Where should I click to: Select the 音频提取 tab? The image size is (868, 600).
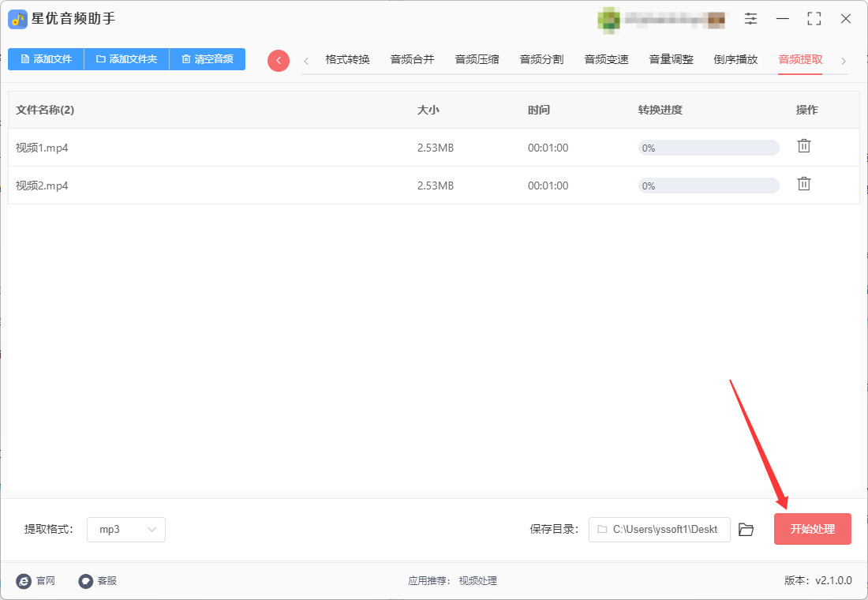point(800,59)
